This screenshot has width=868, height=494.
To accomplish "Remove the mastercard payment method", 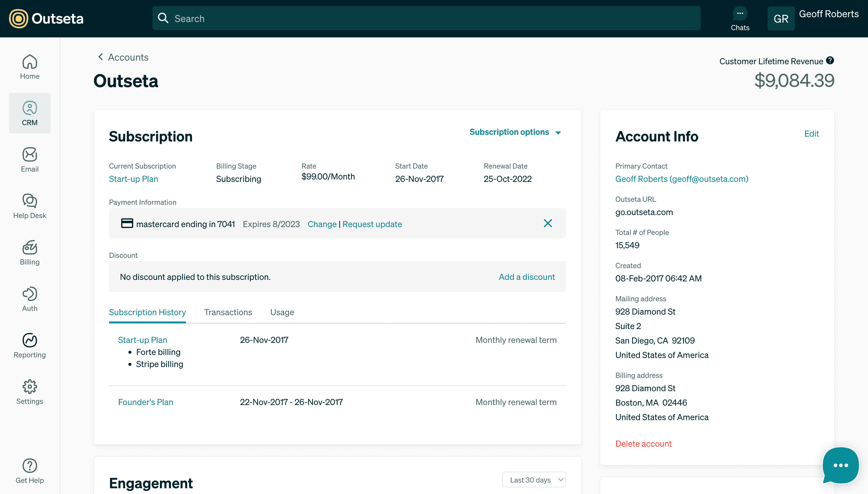I will 548,223.
